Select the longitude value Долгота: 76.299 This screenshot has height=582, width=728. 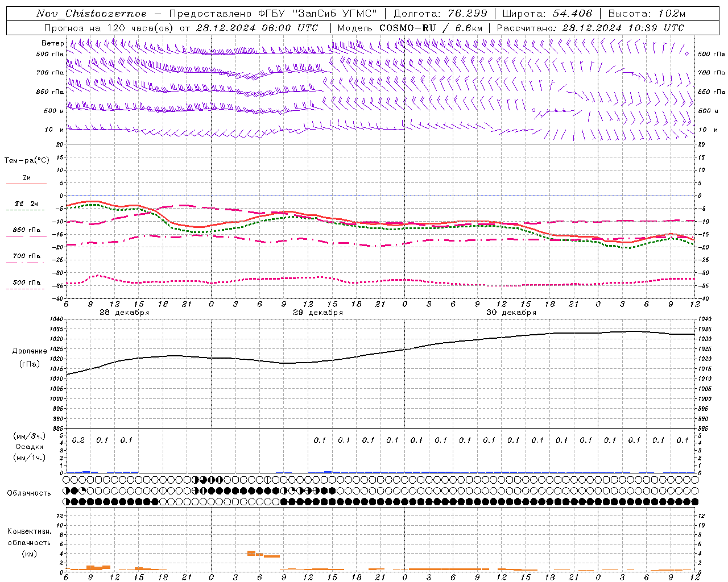(x=440, y=14)
